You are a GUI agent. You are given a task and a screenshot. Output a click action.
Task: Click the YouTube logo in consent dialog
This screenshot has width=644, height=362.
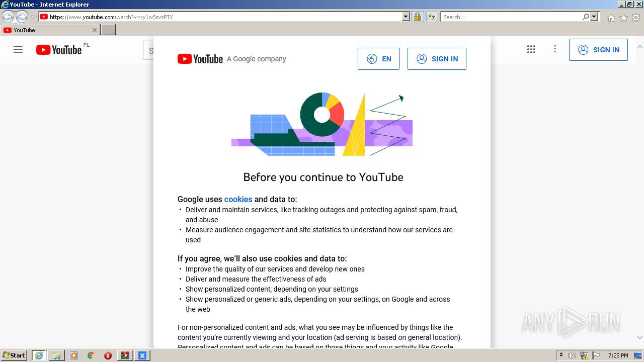[200, 59]
